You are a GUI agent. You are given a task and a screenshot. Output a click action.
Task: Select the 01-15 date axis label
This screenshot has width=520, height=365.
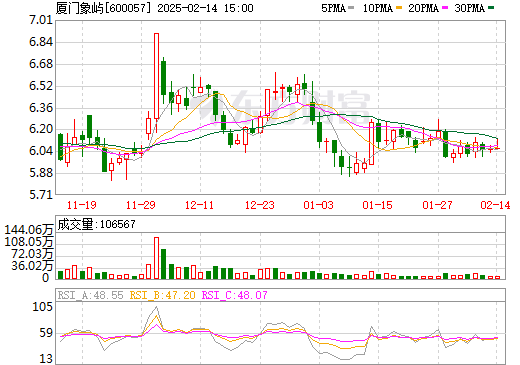(x=378, y=205)
